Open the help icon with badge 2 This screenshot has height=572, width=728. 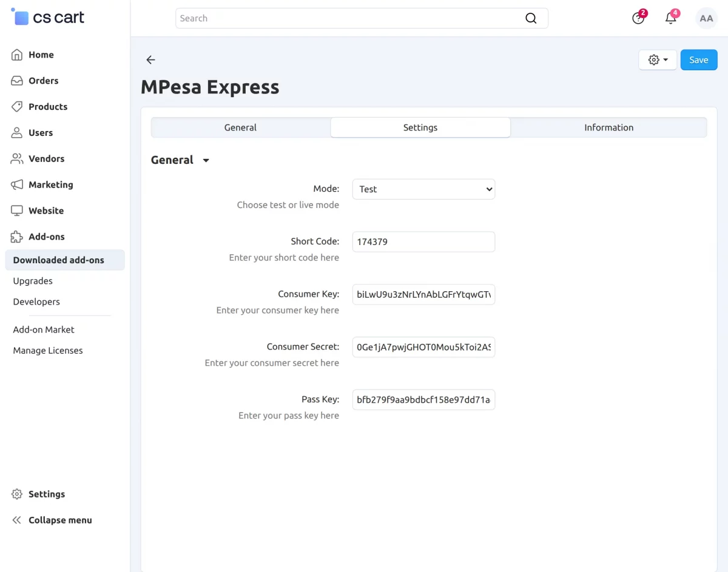(x=638, y=18)
